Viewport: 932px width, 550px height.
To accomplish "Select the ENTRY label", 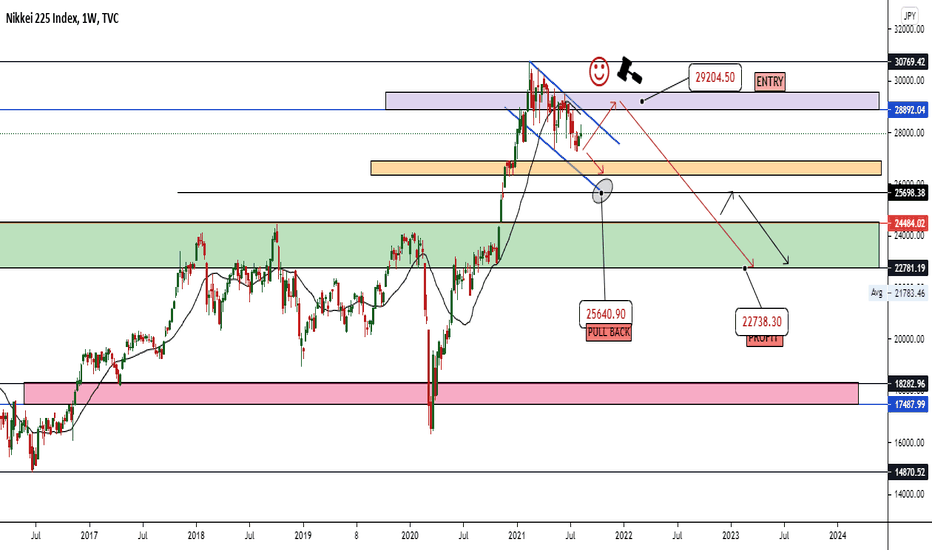I will (770, 81).
